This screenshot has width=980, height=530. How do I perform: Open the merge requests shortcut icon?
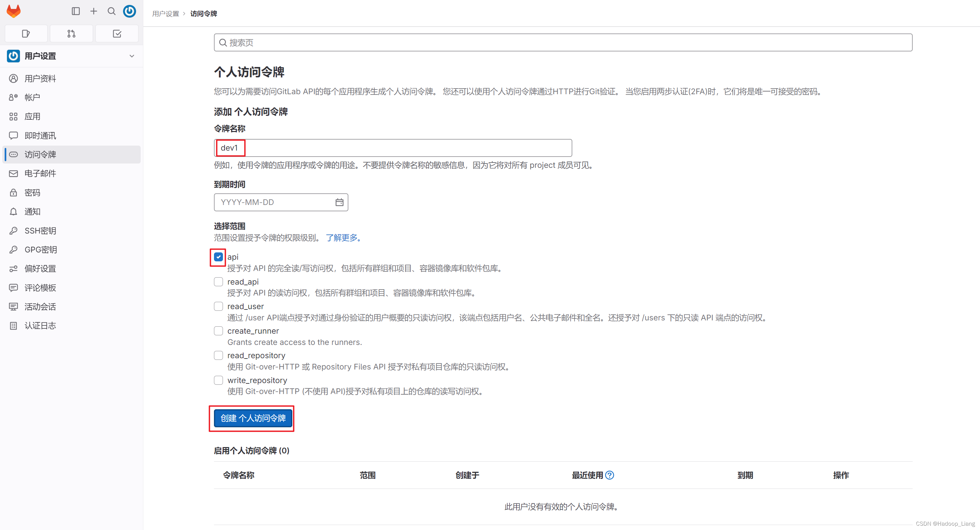(x=71, y=33)
